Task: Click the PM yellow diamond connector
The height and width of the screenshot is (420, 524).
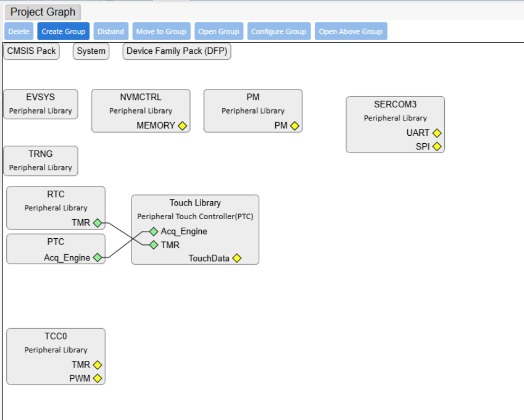Action: [295, 126]
